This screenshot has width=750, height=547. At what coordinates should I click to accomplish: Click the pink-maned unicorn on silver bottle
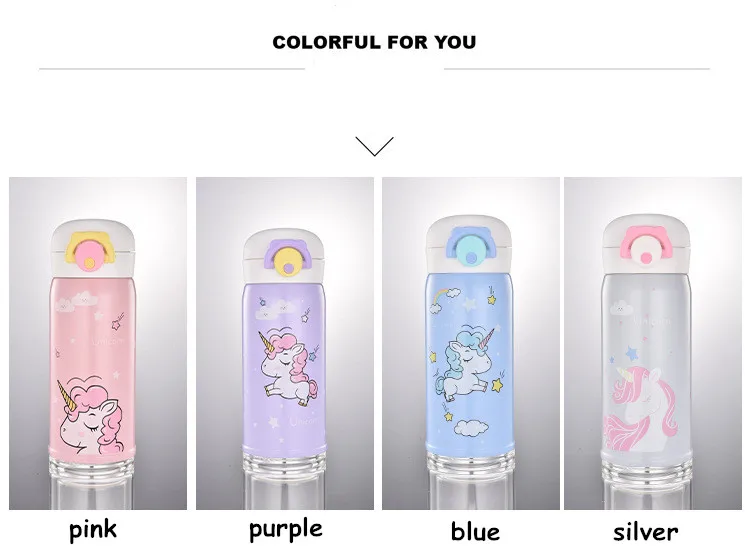[640, 407]
